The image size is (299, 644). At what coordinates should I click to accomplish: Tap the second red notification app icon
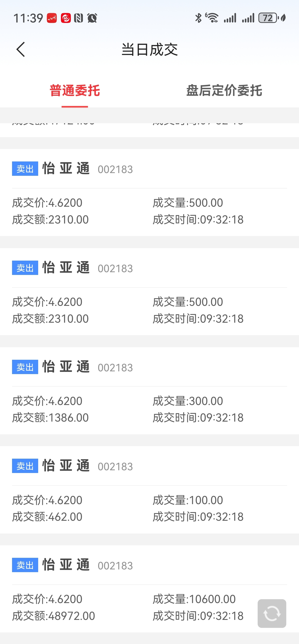[66, 18]
